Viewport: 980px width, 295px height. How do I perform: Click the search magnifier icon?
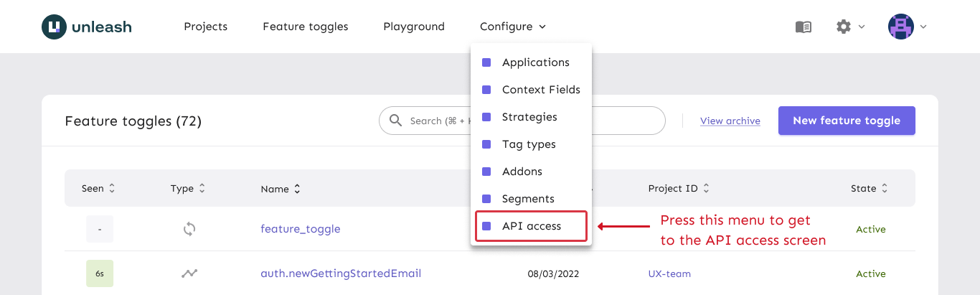395,121
